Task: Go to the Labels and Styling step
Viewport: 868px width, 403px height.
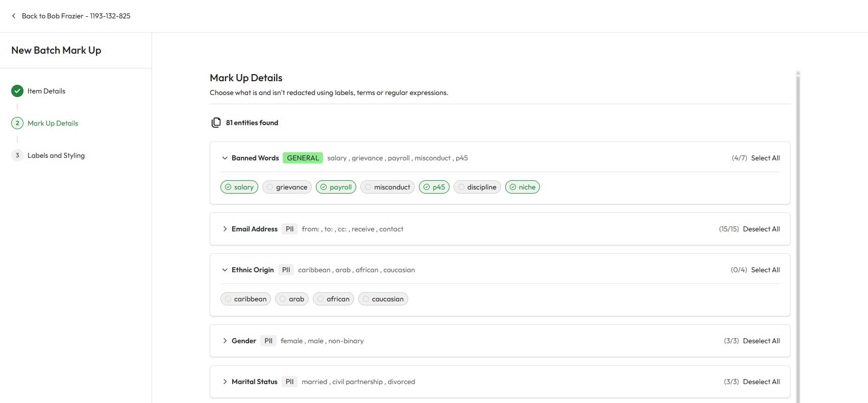Action: click(x=56, y=155)
